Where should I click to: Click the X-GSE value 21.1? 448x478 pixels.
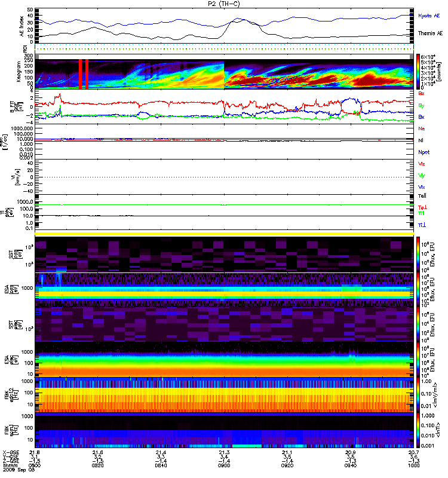(x=287, y=453)
